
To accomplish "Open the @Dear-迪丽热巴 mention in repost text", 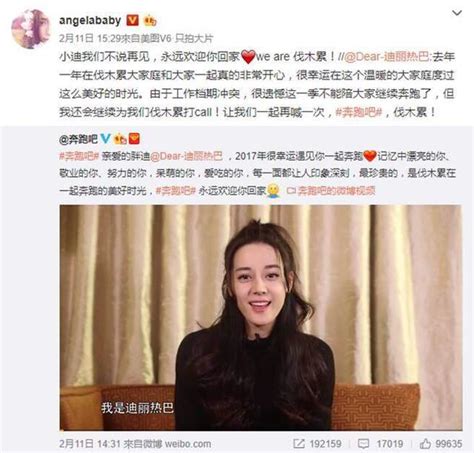I will pos(387,57).
